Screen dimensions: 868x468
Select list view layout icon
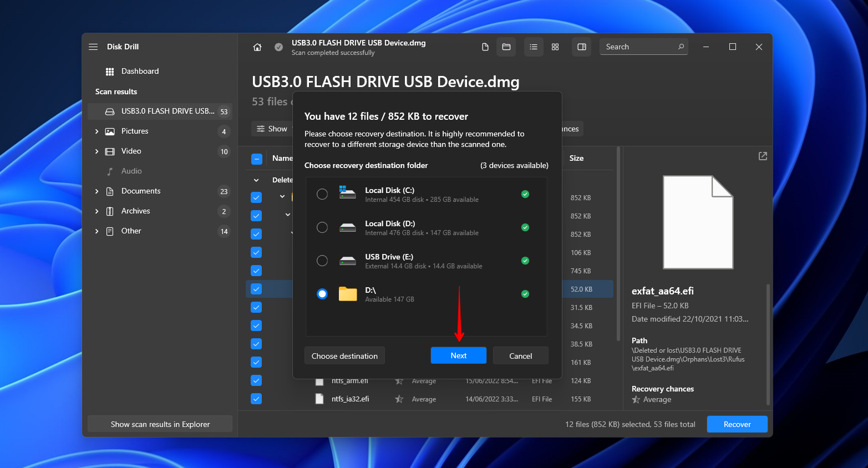(534, 47)
